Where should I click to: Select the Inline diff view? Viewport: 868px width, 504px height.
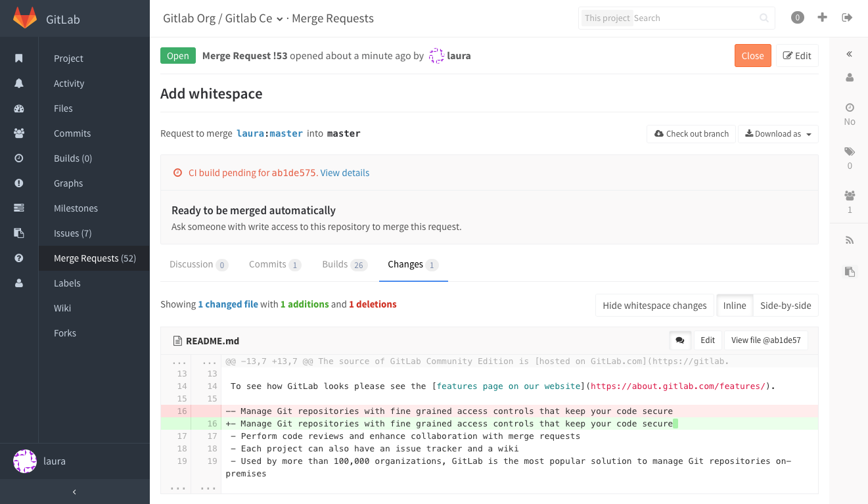pos(734,306)
